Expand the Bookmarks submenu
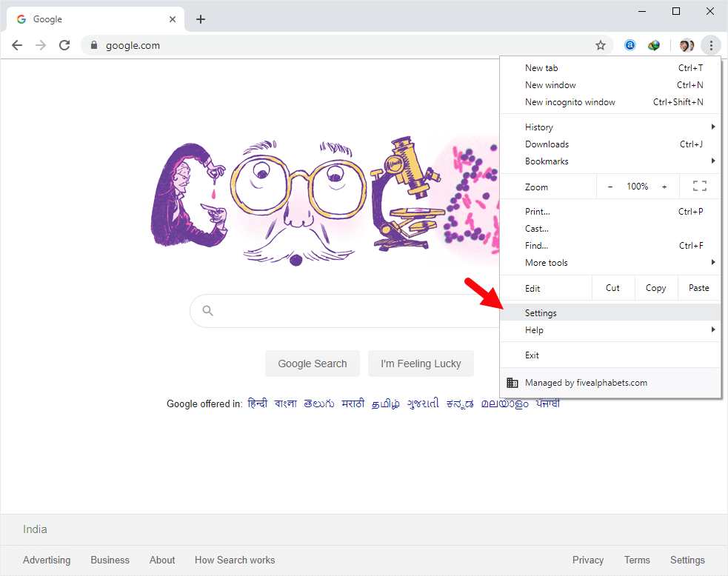Screen dimensions: 728x576 tap(610, 161)
